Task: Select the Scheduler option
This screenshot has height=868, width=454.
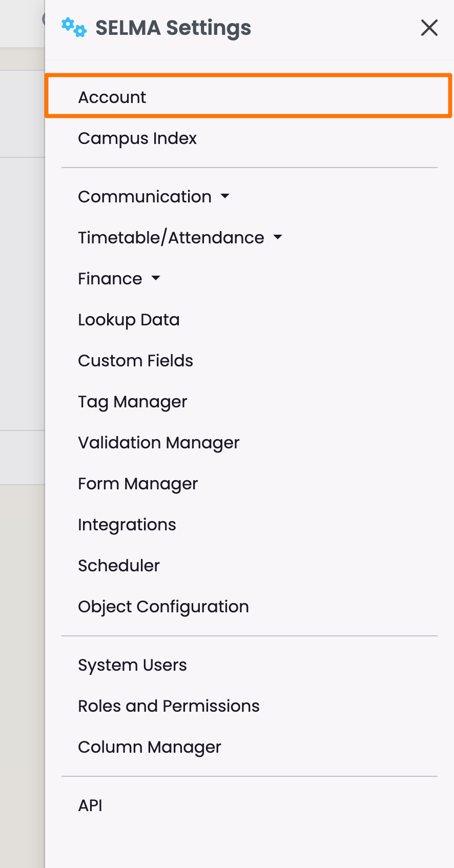Action: [x=119, y=566]
